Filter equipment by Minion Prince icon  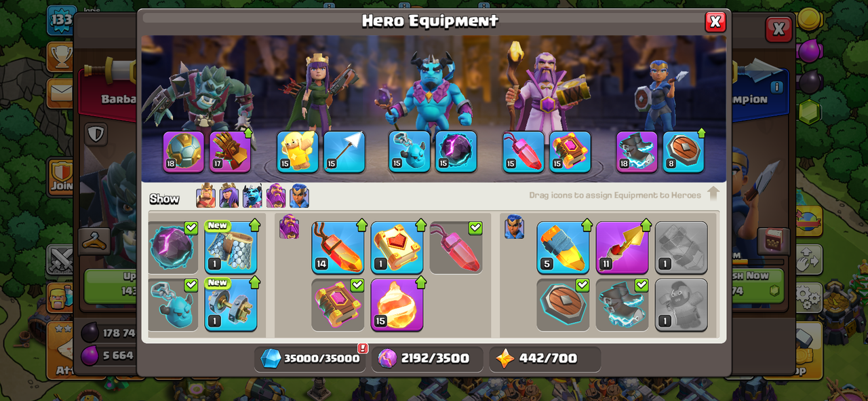coord(252,196)
